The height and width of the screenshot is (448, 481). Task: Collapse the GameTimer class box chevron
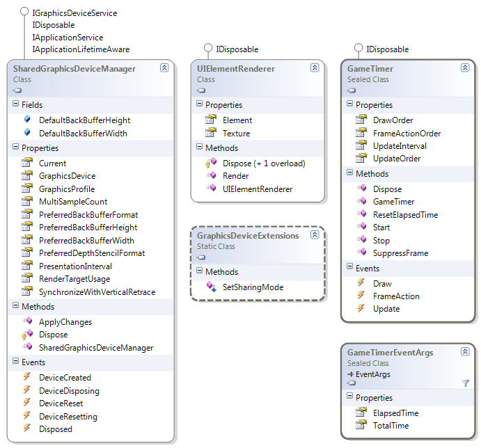[465, 67]
